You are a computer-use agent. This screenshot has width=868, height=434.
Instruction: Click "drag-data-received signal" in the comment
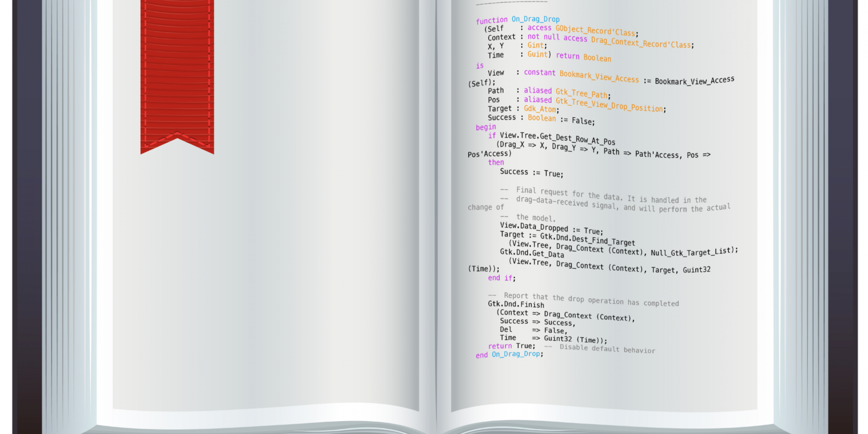566,203
